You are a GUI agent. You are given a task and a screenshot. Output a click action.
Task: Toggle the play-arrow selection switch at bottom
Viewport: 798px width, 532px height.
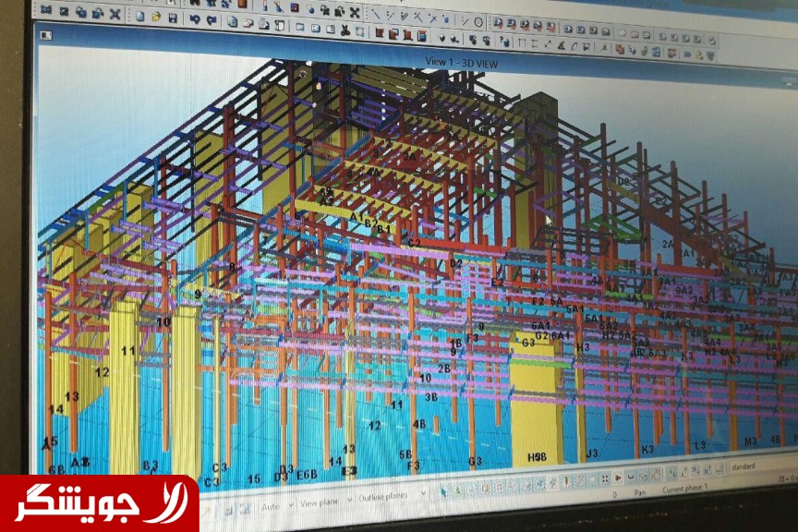point(618,478)
